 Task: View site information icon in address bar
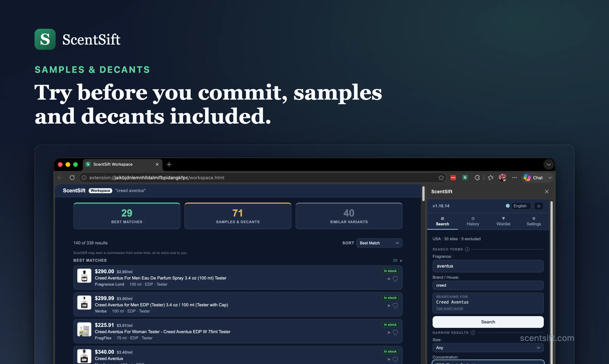click(84, 178)
